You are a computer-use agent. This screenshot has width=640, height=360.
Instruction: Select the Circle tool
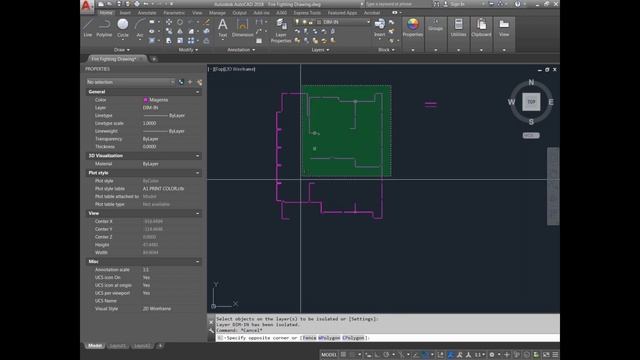pos(122,28)
